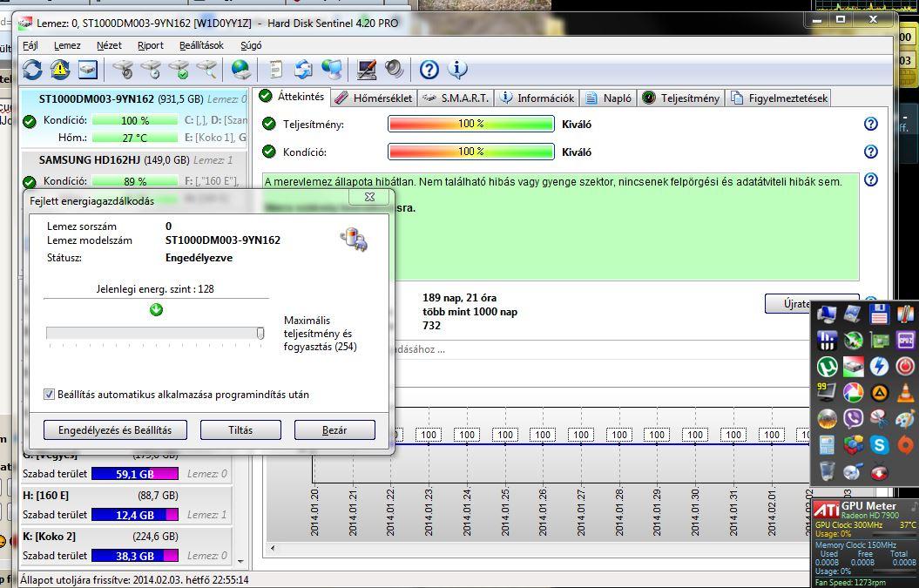Click the power level slider thumb
Image resolution: width=919 pixels, height=588 pixels.
(x=260, y=333)
